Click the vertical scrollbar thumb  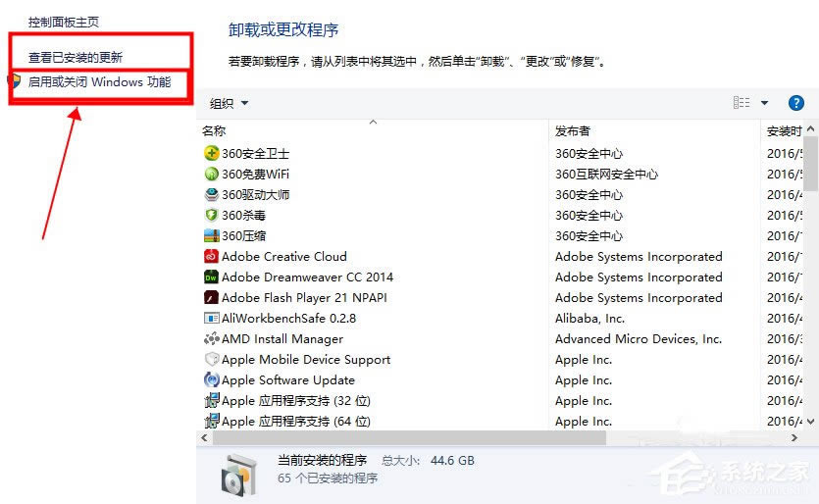pyautogui.click(x=810, y=164)
